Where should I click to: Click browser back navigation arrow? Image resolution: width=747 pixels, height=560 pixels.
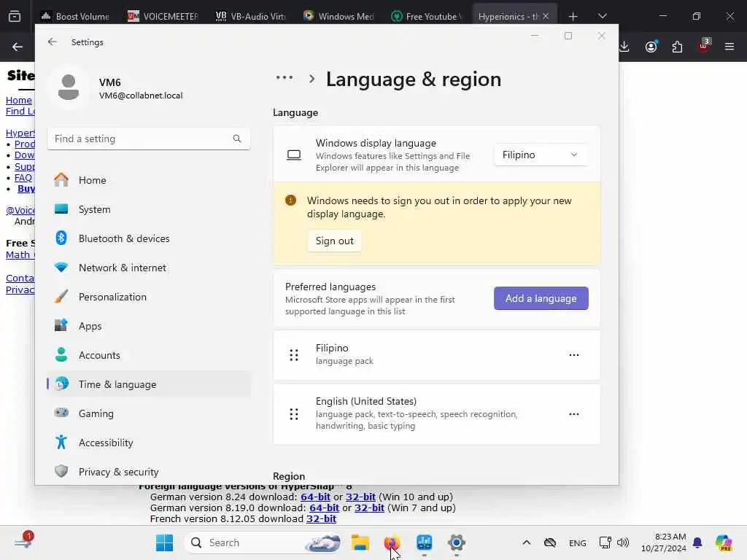pyautogui.click(x=18, y=47)
